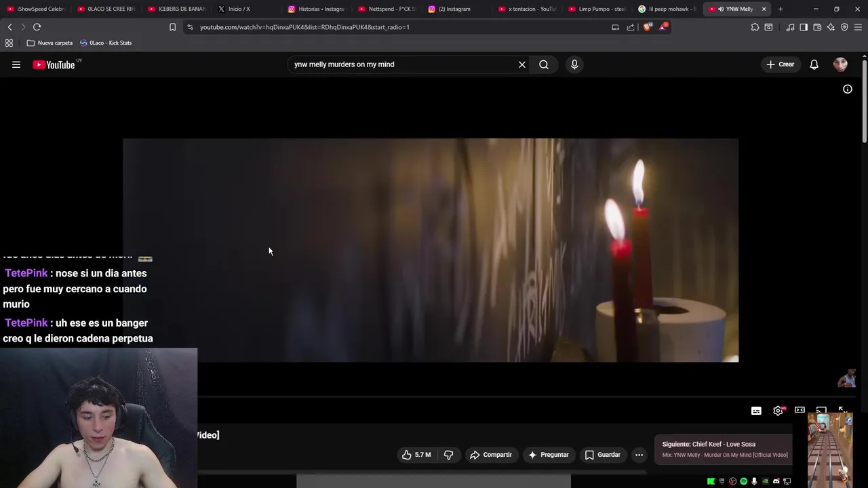Screen dimensions: 868x488
Task: Save video with Guardar button
Action: pos(603,455)
